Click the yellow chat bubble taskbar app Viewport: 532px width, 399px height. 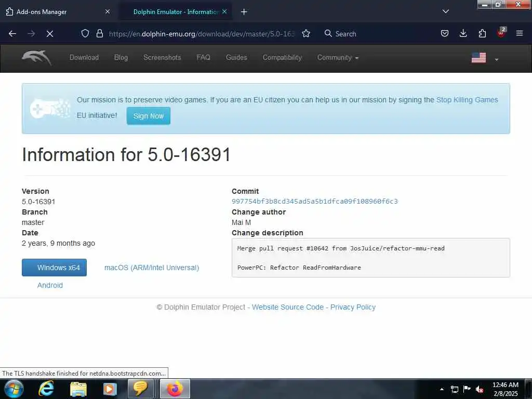pos(140,389)
